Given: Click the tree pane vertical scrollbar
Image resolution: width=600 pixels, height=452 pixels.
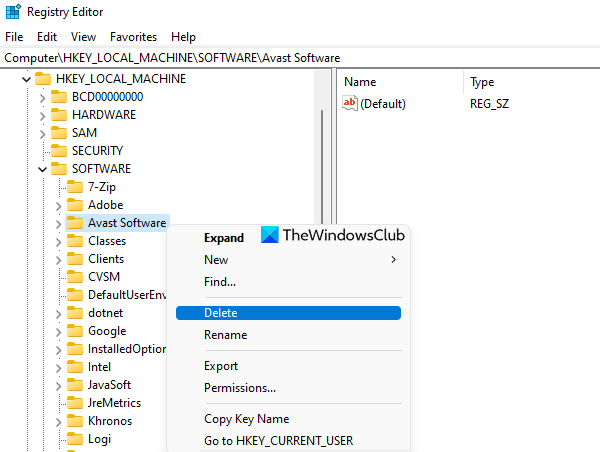Looking at the screenshot, I should (x=322, y=166).
